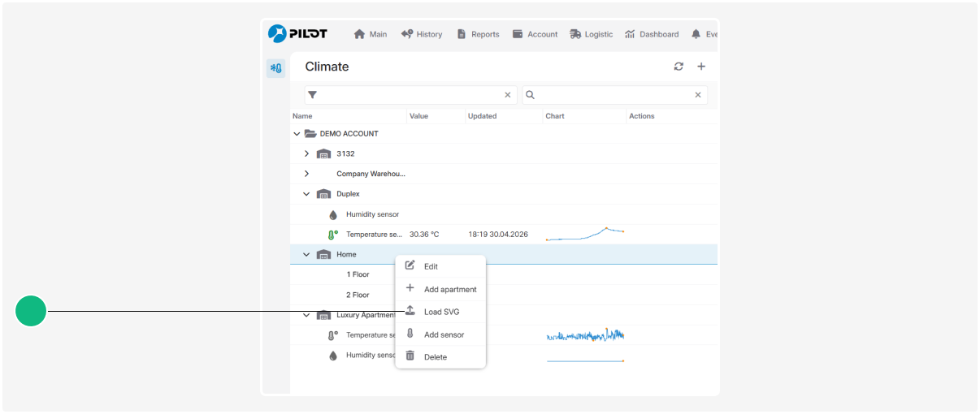
Task: Choose Add apartment from context menu
Action: pos(440,289)
